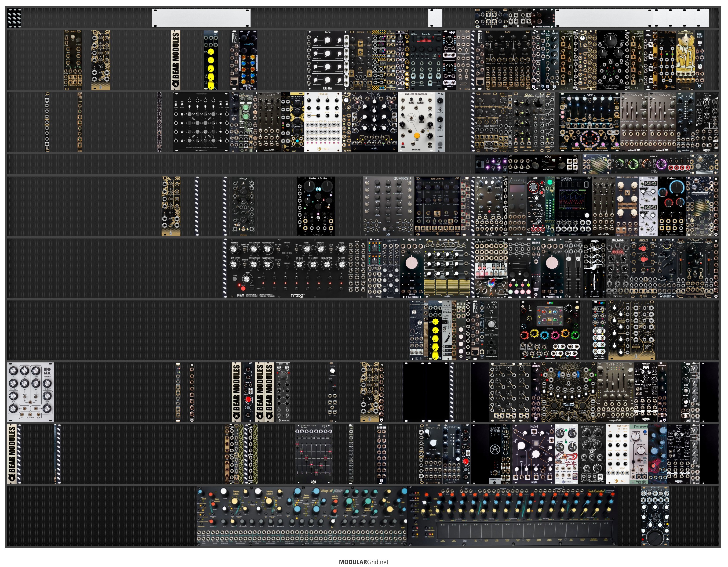Image resolution: width=728 pixels, height=567 pixels.
Task: Click the Listen IO module
Action: point(449,60)
